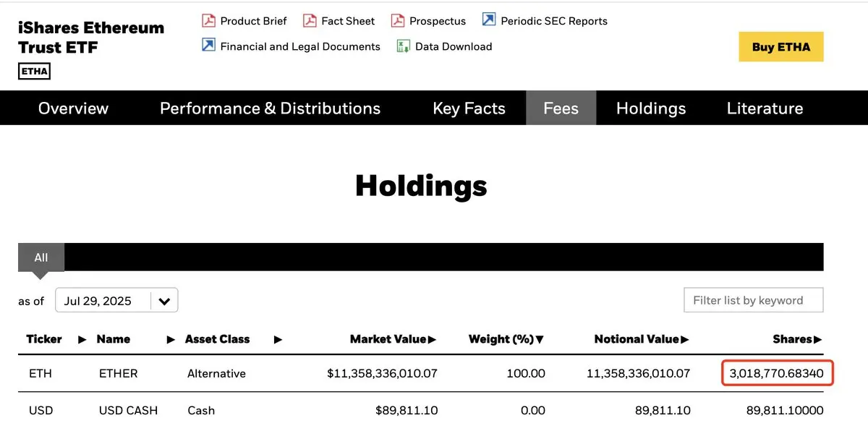868x444 pixels.
Task: Click Periodic SEC Reports external link icon
Action: point(489,20)
